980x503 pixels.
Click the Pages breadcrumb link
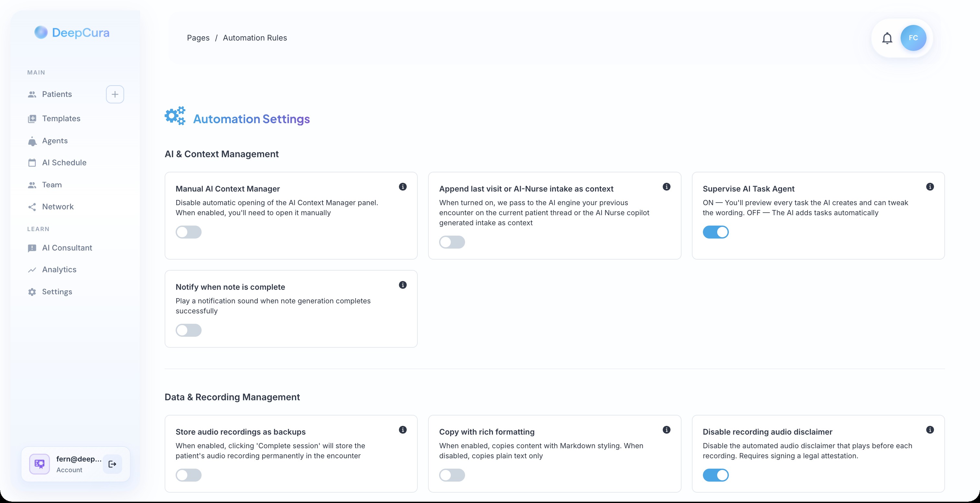(x=198, y=38)
